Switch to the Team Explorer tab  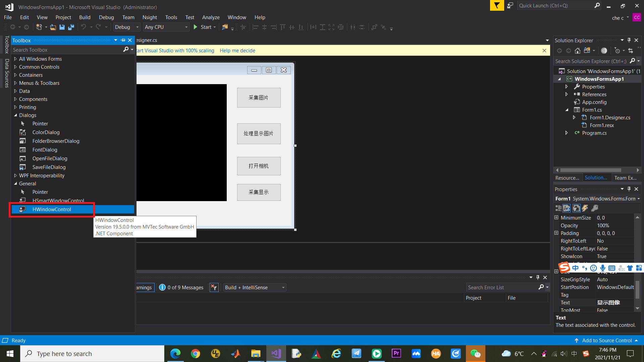tap(625, 178)
